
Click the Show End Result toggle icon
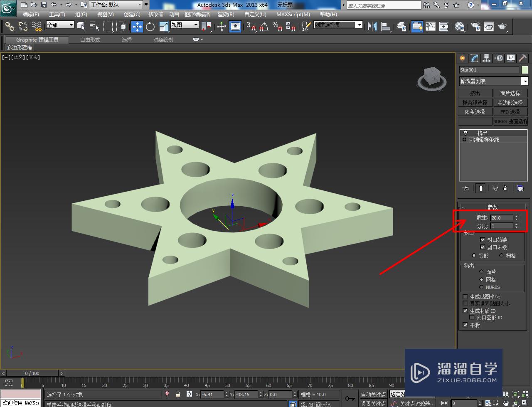[480, 188]
